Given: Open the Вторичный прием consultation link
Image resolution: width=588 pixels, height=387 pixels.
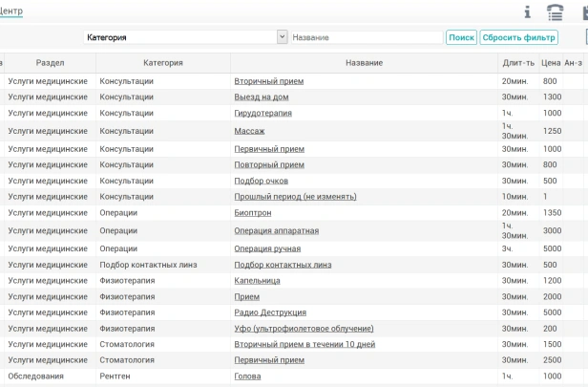Looking at the screenshot, I should pyautogui.click(x=269, y=81).
